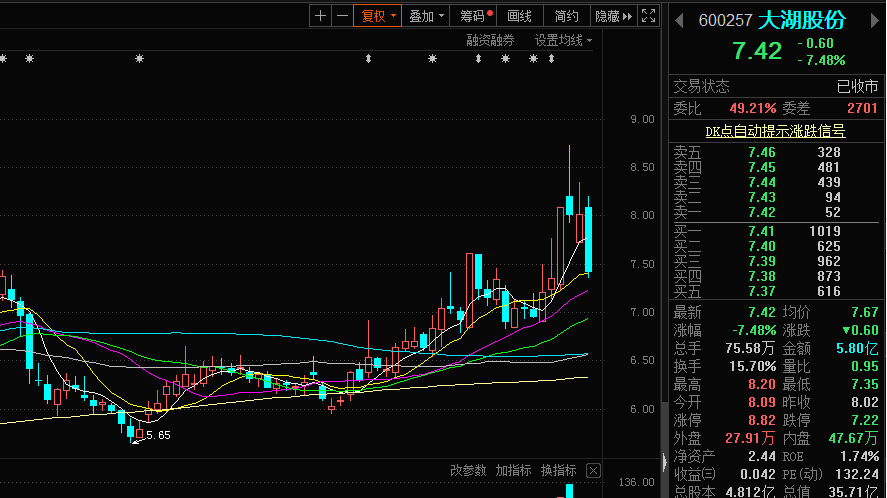Click the panel collapse handle on divider
The image size is (887, 498).
(x=664, y=460)
